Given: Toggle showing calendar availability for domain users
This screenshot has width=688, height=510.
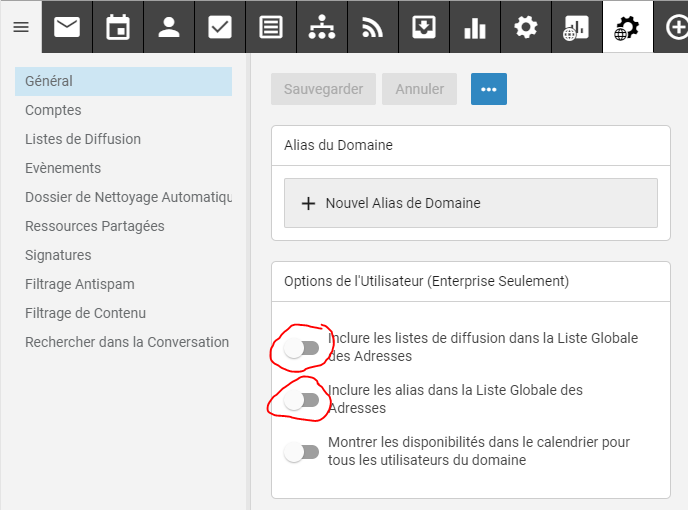Looking at the screenshot, I should click(x=301, y=452).
